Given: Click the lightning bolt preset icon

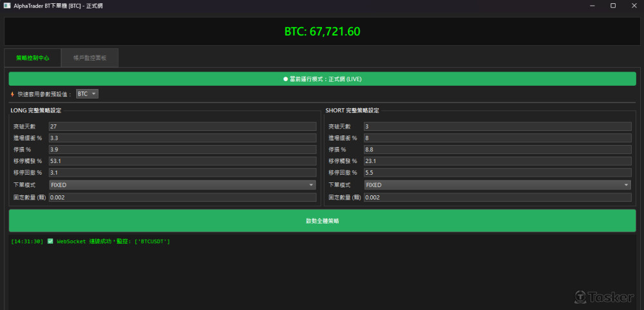Looking at the screenshot, I should pyautogui.click(x=13, y=94).
